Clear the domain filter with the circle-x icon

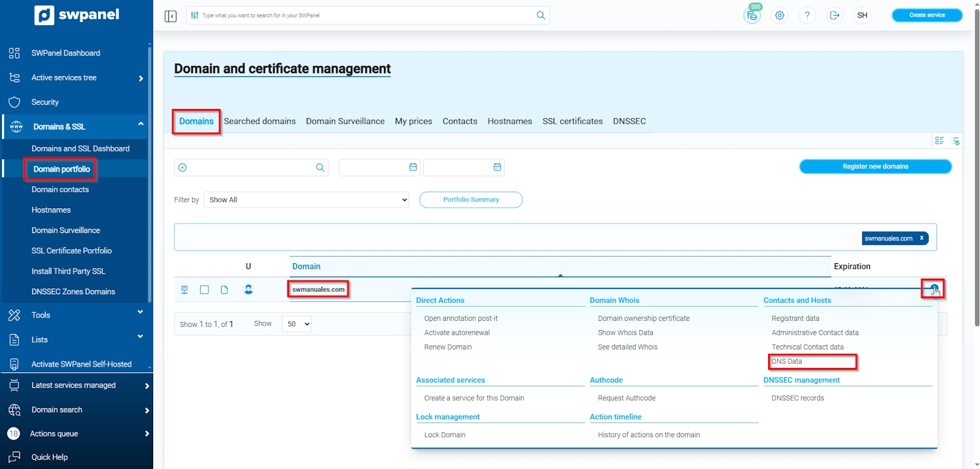coord(183,168)
